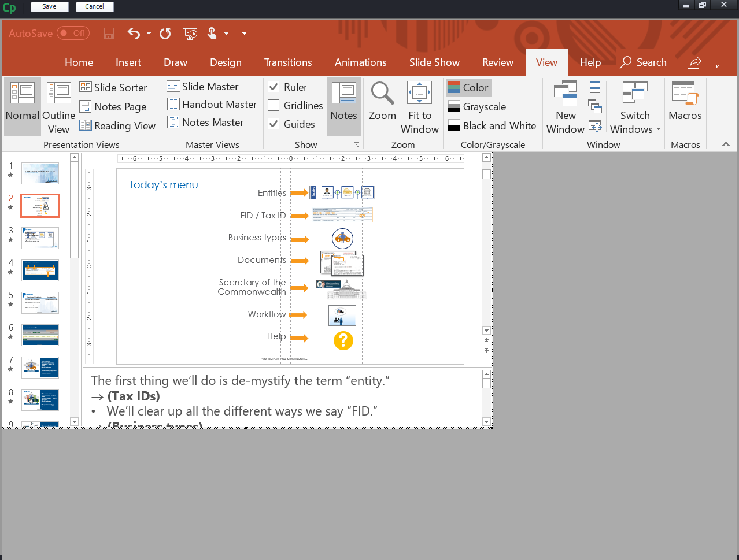Select the Grayscale color mode
Viewport: 739px width, 560px height.
(x=477, y=107)
